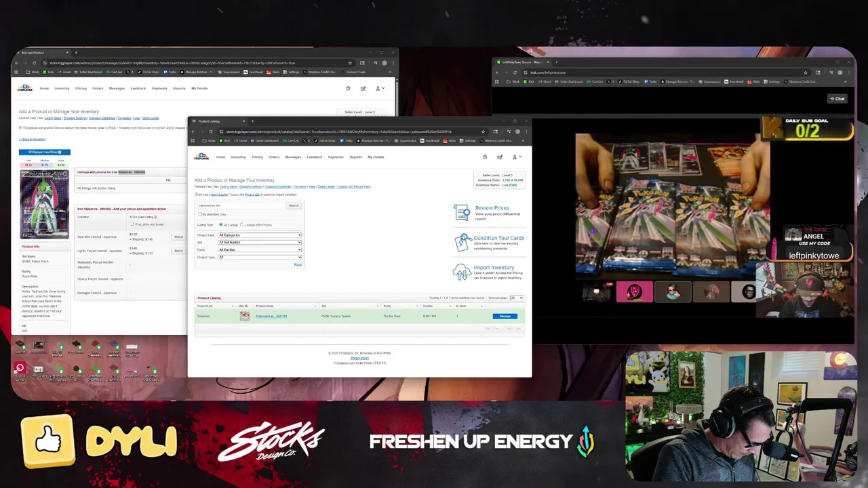This screenshot has width=868, height=488.
Task: Open Reports menu in Product Catalog window
Action: (x=355, y=157)
